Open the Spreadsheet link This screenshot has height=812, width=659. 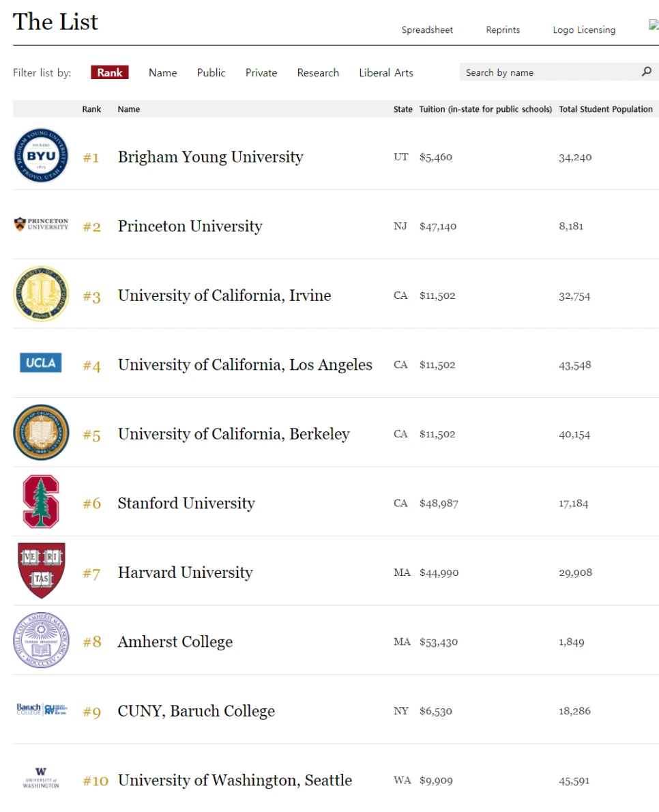pyautogui.click(x=427, y=29)
